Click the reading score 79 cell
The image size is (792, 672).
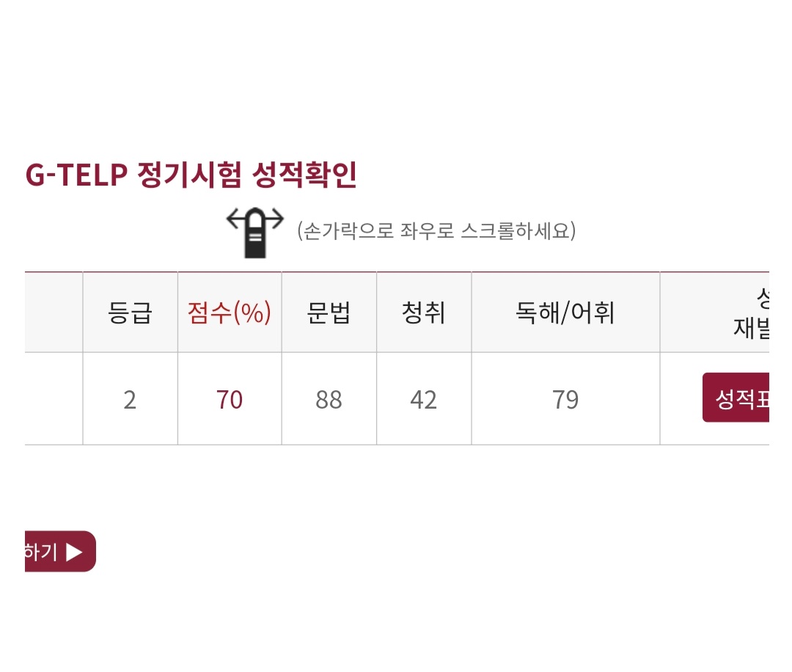(x=565, y=399)
